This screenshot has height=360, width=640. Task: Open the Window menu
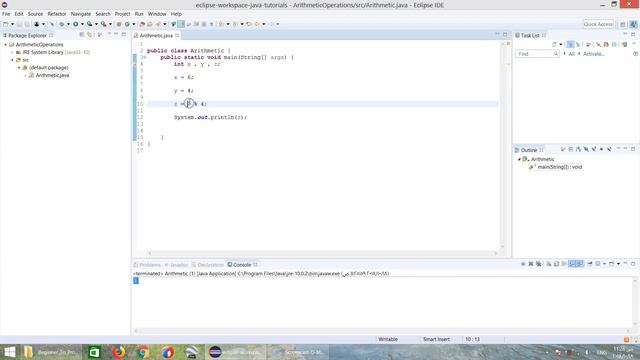click(157, 14)
